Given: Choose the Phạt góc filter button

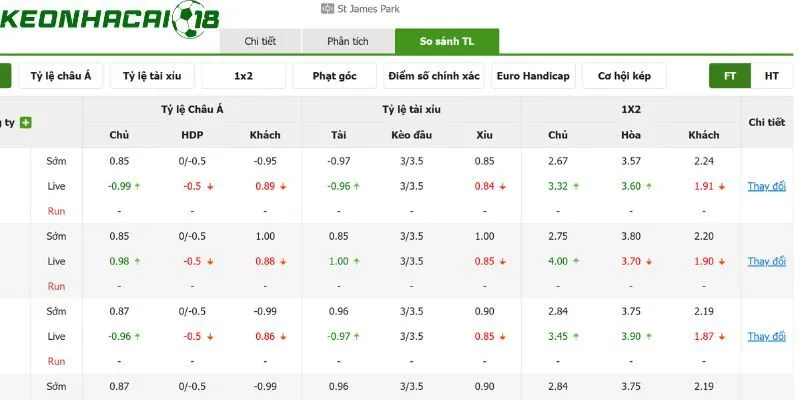Looking at the screenshot, I should (335, 76).
